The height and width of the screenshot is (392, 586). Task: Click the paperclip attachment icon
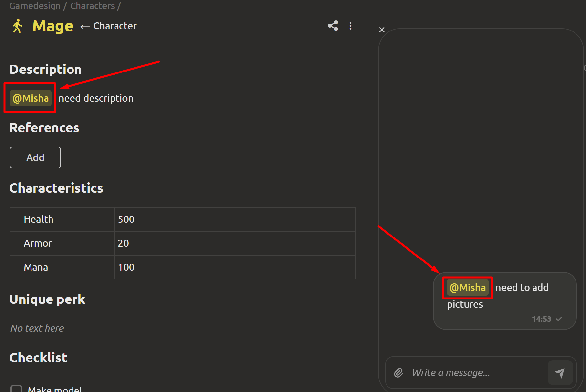click(x=398, y=373)
